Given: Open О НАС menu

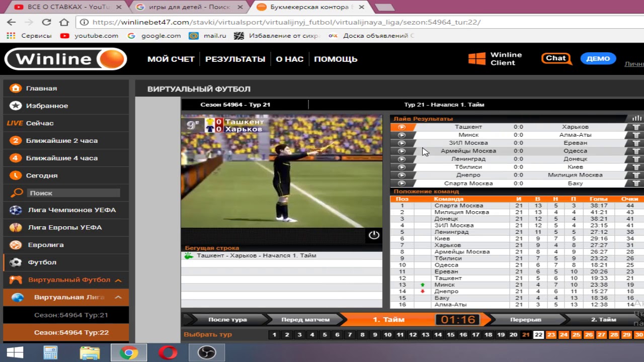Looking at the screenshot, I should pos(290,59).
